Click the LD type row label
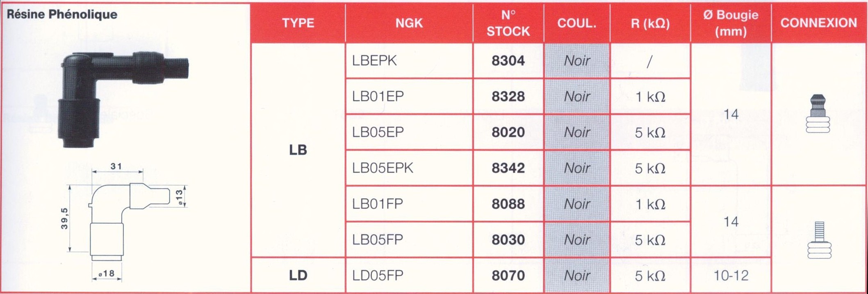The image size is (868, 294). 298,275
